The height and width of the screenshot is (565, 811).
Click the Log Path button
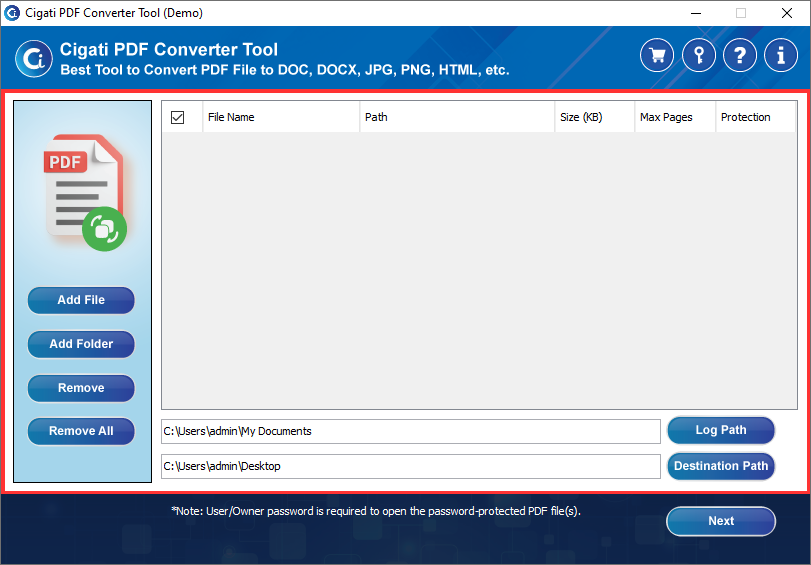click(721, 430)
